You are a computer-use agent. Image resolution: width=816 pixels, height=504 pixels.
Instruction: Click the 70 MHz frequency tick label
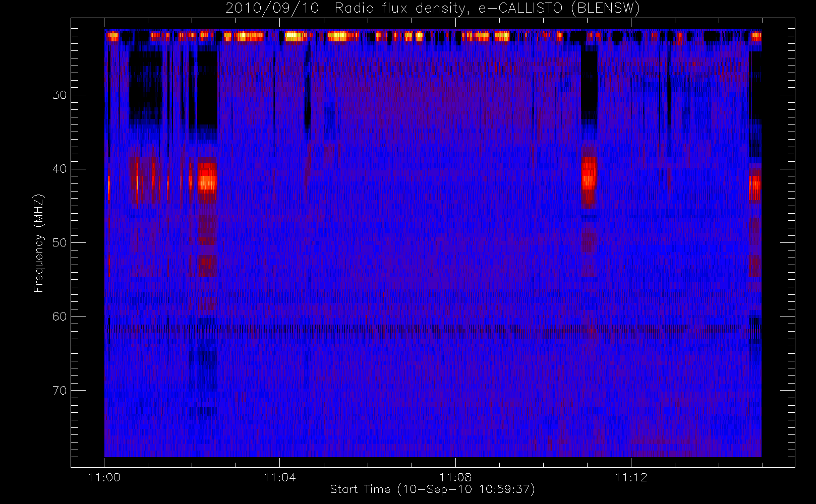click(x=60, y=391)
